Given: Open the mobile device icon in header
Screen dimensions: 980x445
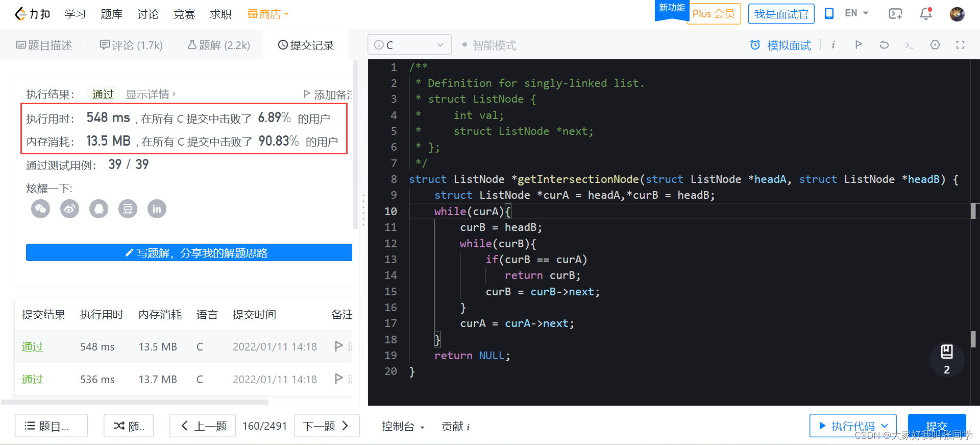Looking at the screenshot, I should click(829, 14).
